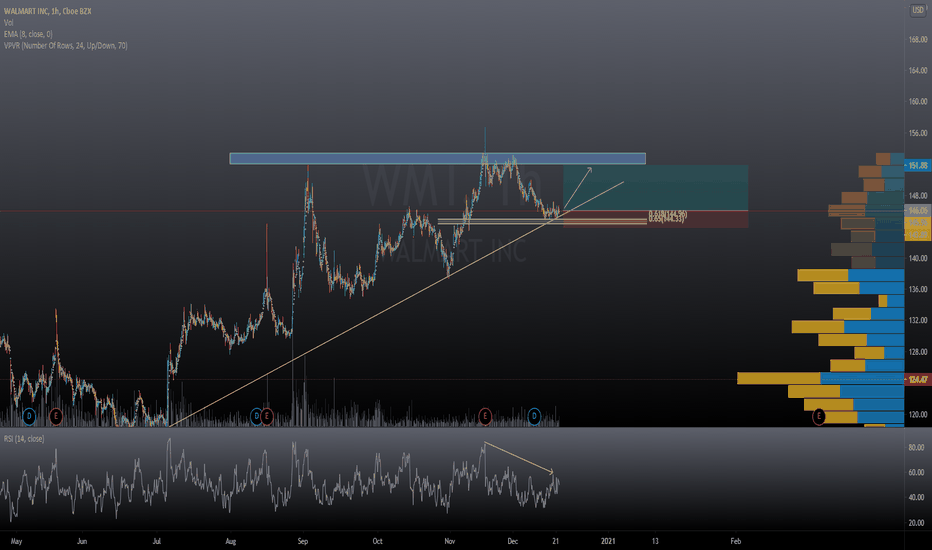Open the upcoming earnings E marker beside the volume profile
Viewport: 932px width, 550px height.
point(819,416)
